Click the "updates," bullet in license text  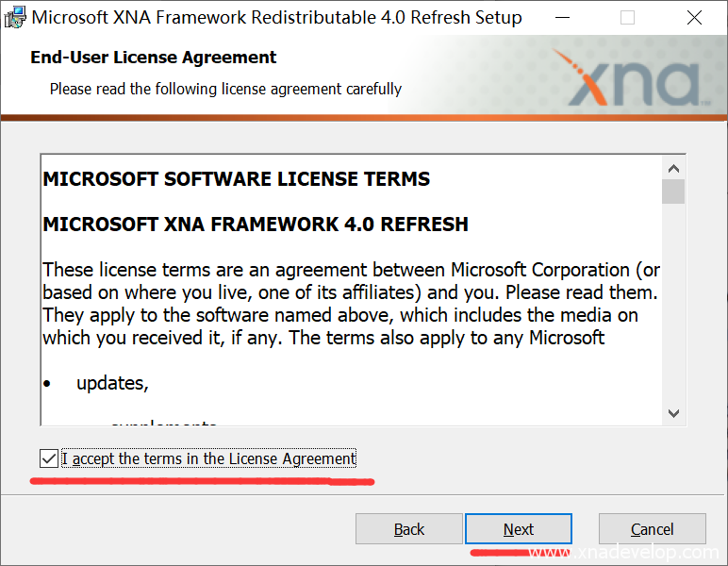click(112, 383)
